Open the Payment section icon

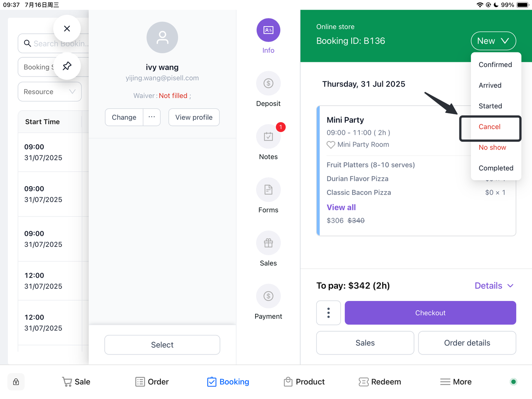(268, 296)
